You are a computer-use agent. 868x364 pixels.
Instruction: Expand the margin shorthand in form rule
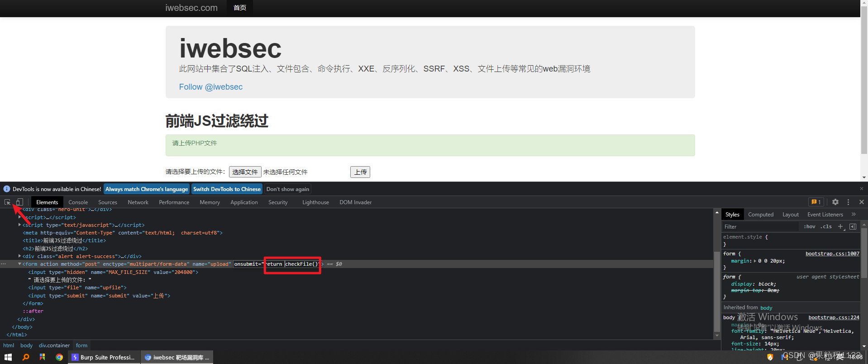pos(755,261)
